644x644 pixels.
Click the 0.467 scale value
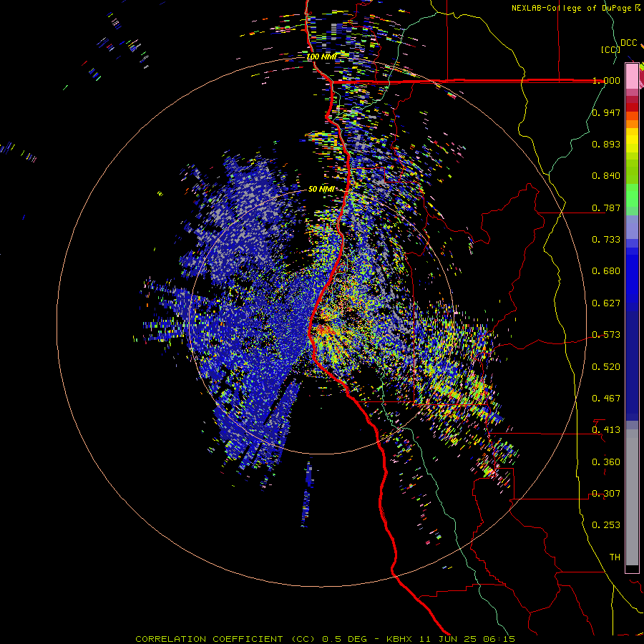[606, 399]
